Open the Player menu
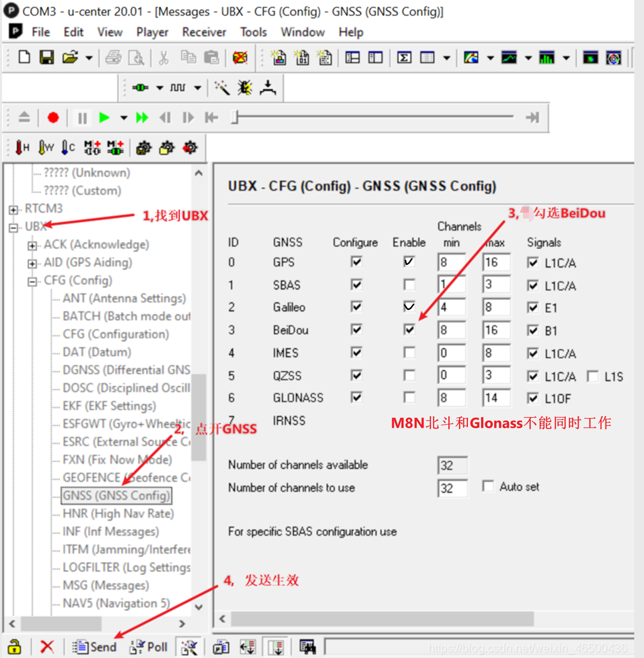 coord(152,32)
